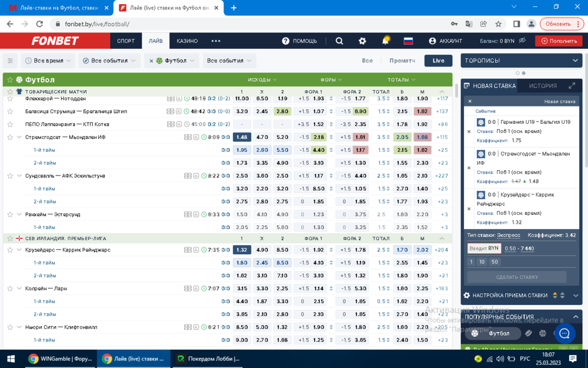Switch to the КАЗИНО tab
The height and width of the screenshot is (368, 588).
click(x=187, y=41)
